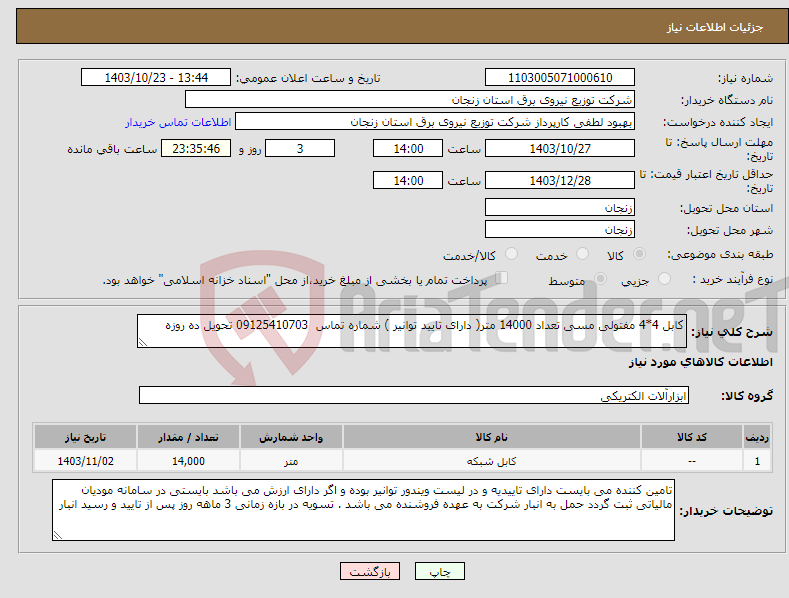
Task: Click unit cell متر
Action: [x=291, y=461]
